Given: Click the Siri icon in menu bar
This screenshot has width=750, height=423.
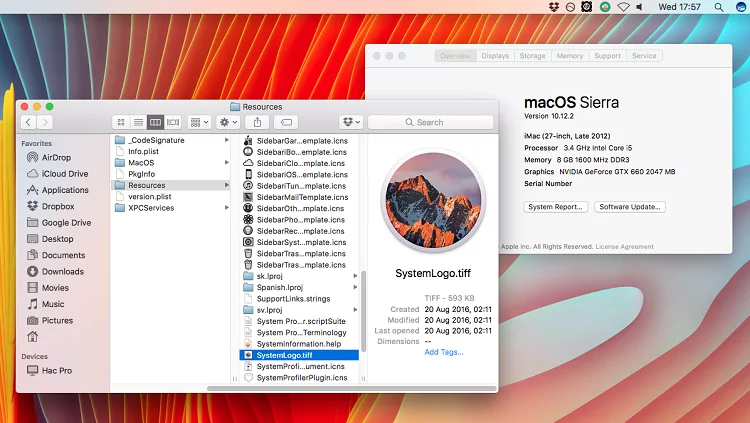Looking at the screenshot, I should point(742,7).
